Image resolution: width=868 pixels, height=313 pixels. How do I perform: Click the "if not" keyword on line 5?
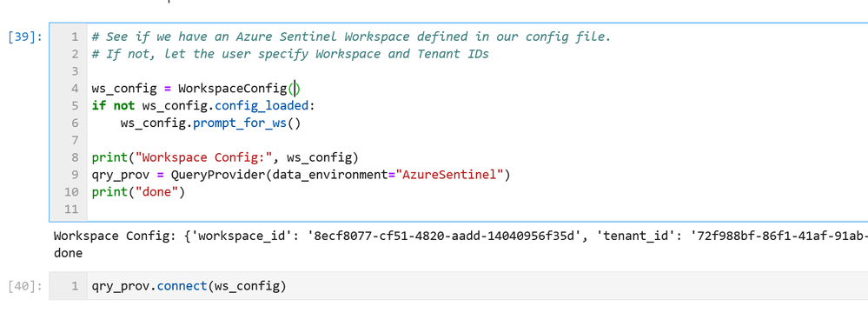pyautogui.click(x=114, y=106)
